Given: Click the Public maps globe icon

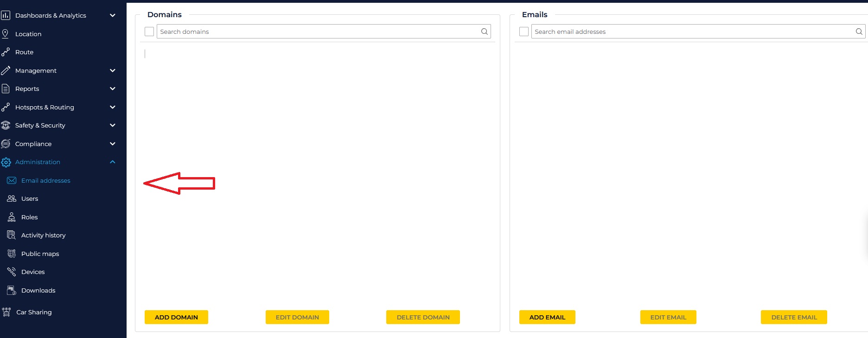Looking at the screenshot, I should click(12, 254).
